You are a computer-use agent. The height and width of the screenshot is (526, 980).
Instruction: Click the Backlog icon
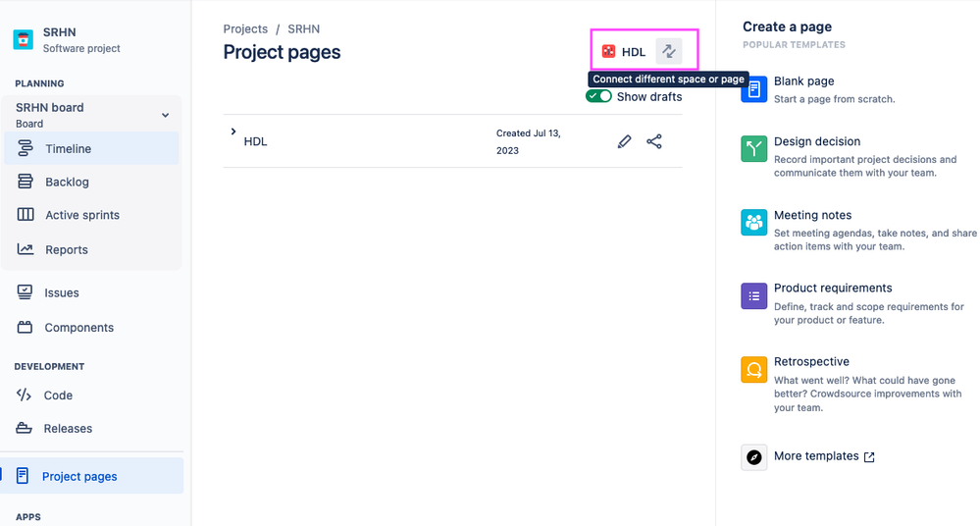[x=25, y=182]
